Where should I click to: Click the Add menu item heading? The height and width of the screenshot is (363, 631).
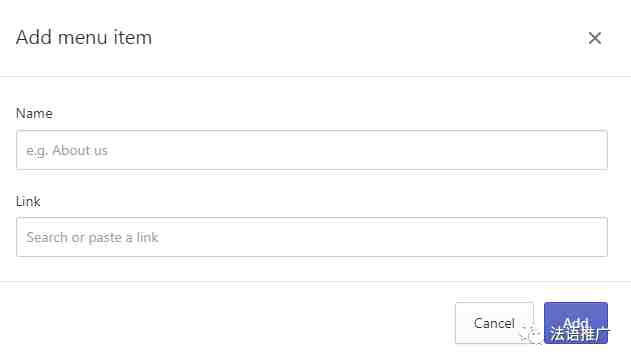coord(84,37)
